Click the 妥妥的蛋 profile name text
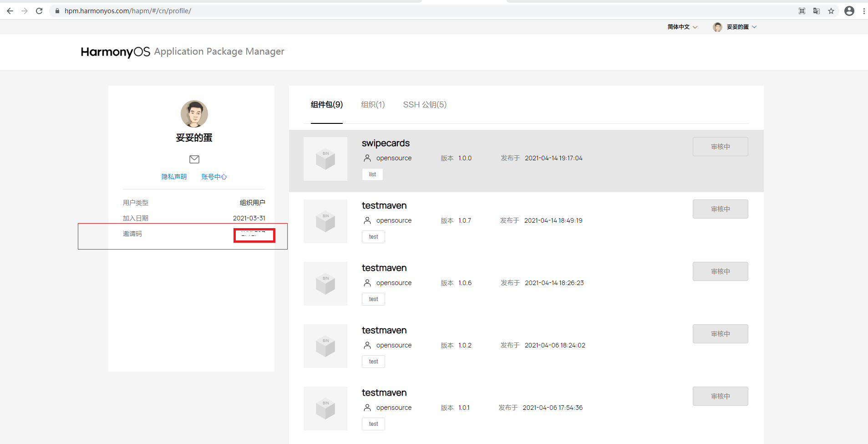868x444 pixels. pyautogui.click(x=194, y=138)
